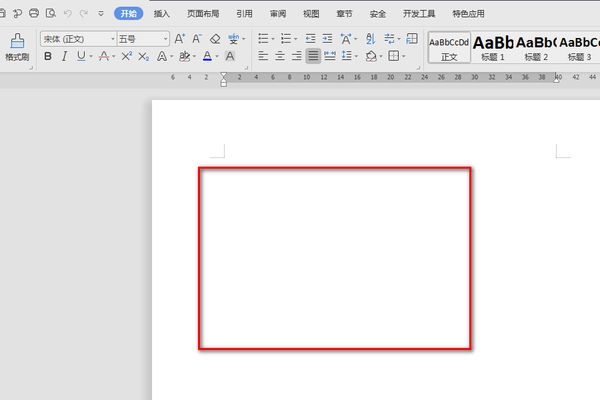Increase font size with the A+ icon
600x400 pixels.
point(179,38)
